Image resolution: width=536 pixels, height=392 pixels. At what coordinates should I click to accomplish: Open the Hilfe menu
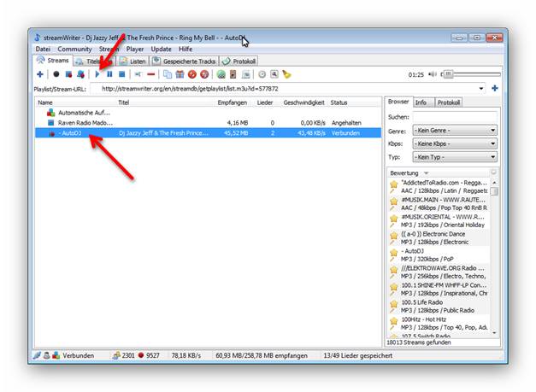click(186, 49)
